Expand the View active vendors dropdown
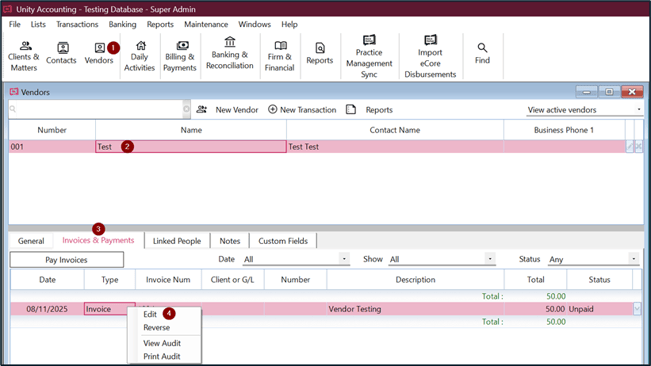Image resolution: width=651 pixels, height=366 pixels. pyautogui.click(x=639, y=110)
